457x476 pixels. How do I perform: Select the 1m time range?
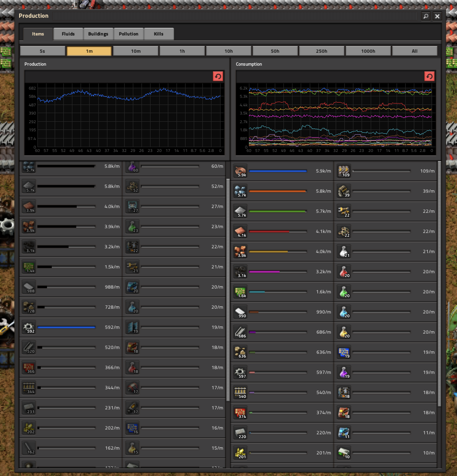click(89, 51)
